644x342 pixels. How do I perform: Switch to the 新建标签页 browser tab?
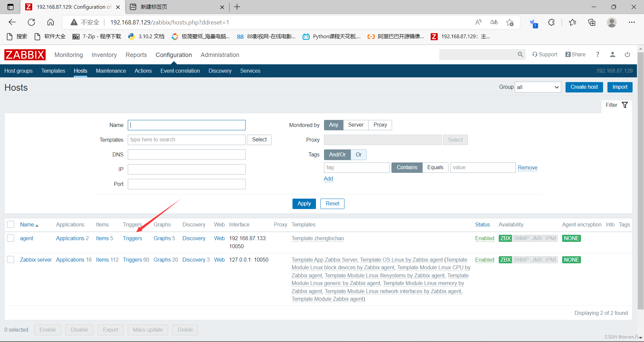tap(177, 7)
